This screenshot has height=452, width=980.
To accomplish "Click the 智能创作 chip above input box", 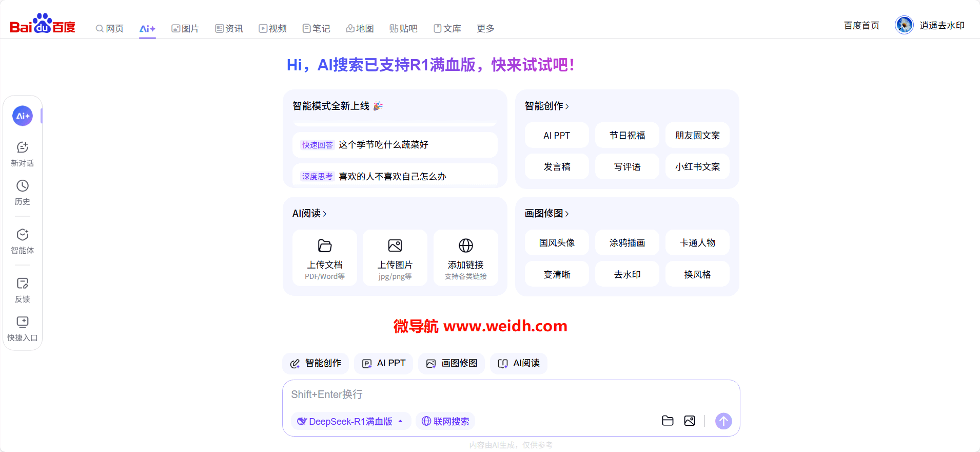I will 316,363.
